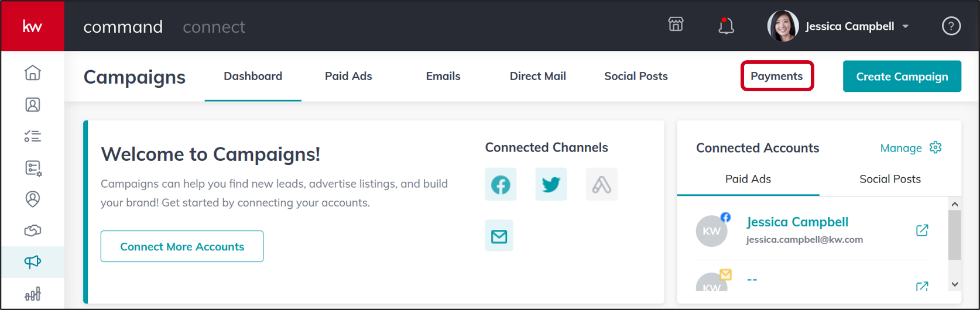The width and height of the screenshot is (980, 310).
Task: Select the Campaigns megaphone sidebar icon
Action: tap(33, 261)
